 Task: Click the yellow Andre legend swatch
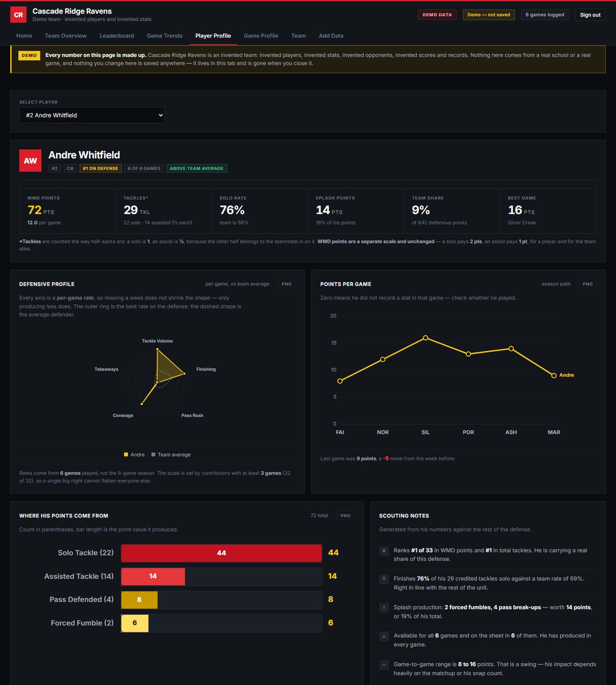click(x=126, y=455)
